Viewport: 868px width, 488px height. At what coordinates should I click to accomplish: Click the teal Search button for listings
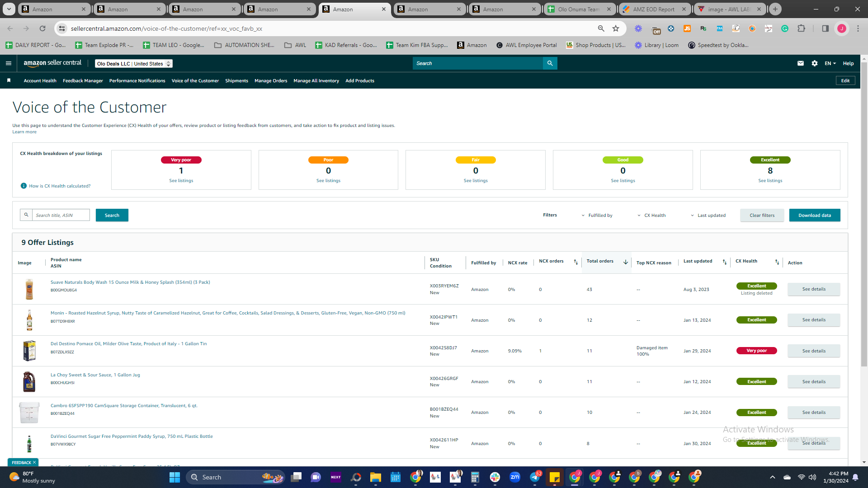(112, 215)
